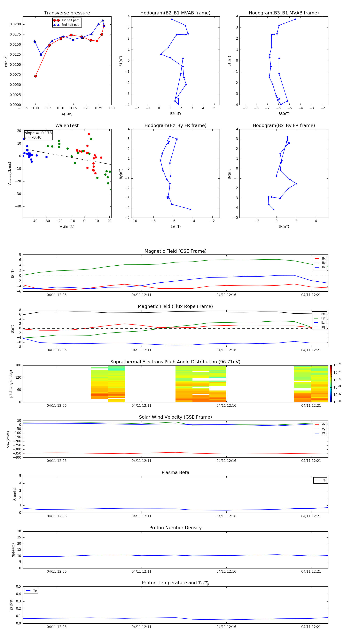
Task: Click the 'Bx(nT)' x-axis label
Action: point(284,227)
